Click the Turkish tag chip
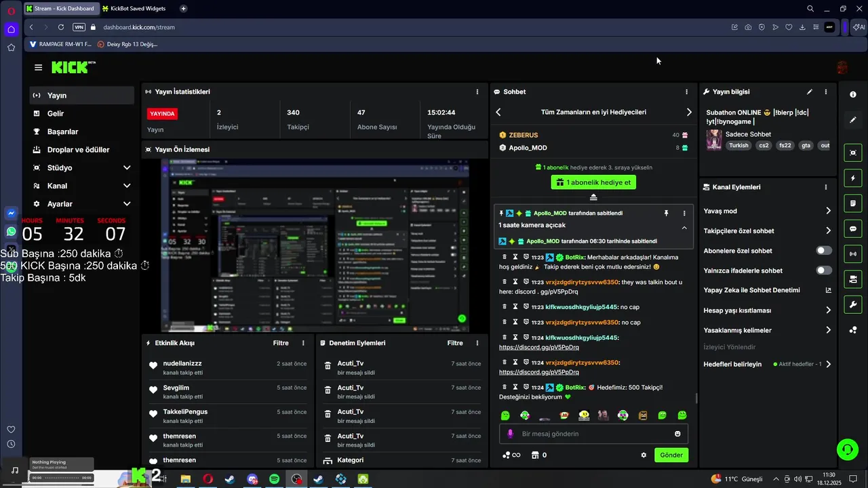Viewport: 868px width, 488px height. (738, 146)
